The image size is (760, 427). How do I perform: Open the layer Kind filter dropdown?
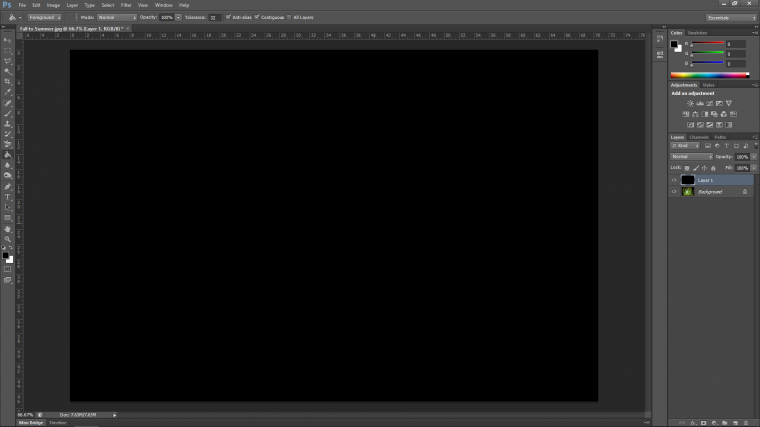[x=685, y=146]
